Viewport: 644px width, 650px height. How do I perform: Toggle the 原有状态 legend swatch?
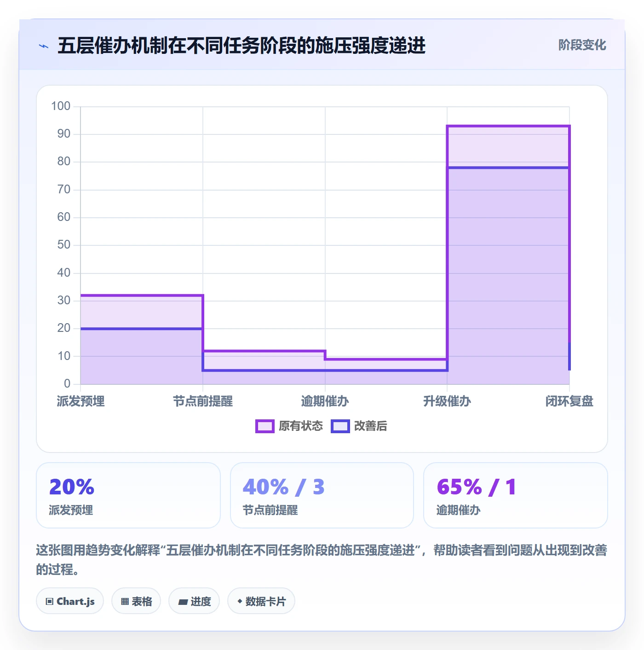pyautogui.click(x=264, y=426)
